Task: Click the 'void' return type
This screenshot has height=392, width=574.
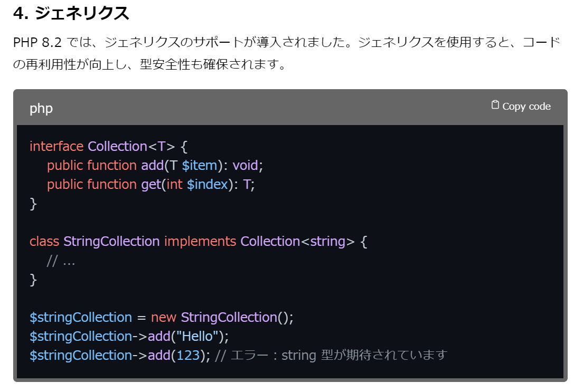Action: [245, 165]
